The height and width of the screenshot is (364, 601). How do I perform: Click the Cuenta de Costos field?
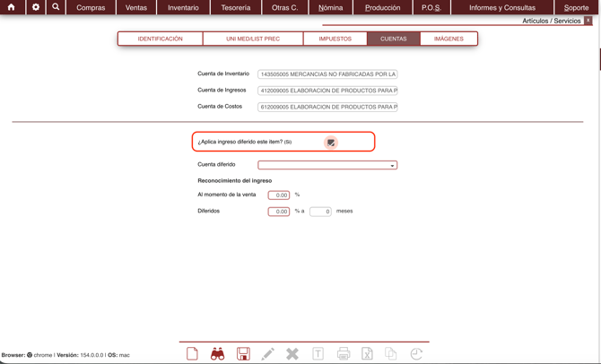coord(327,108)
